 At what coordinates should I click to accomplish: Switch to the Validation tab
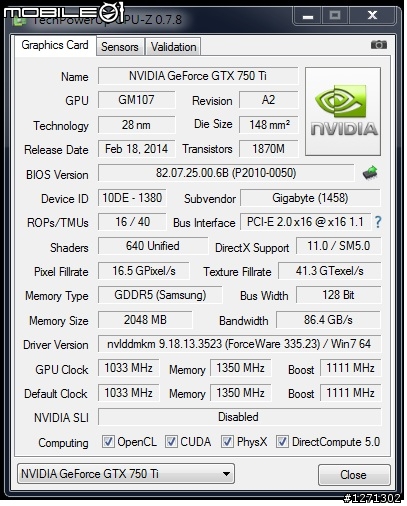[x=173, y=47]
